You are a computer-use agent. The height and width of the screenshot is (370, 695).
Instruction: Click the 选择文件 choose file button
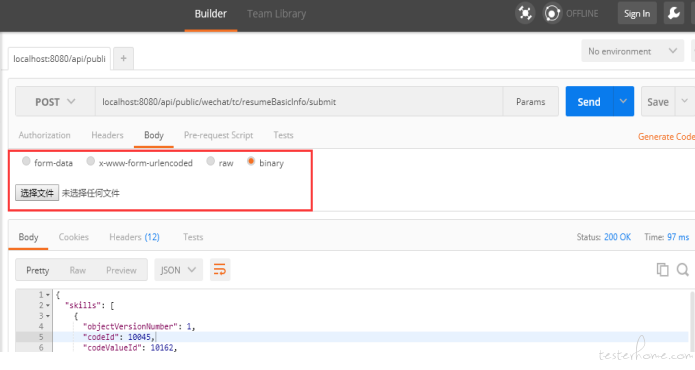click(37, 193)
